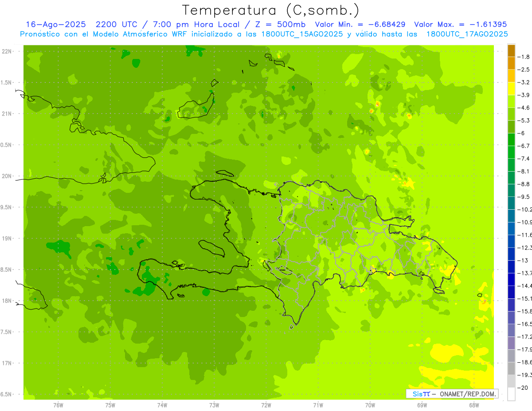
Task: Click the "21N" latitude label
Action: (7, 114)
